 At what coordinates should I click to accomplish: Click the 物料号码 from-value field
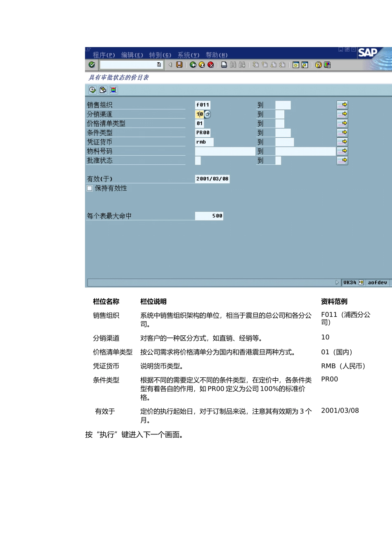pyautogui.click(x=225, y=151)
